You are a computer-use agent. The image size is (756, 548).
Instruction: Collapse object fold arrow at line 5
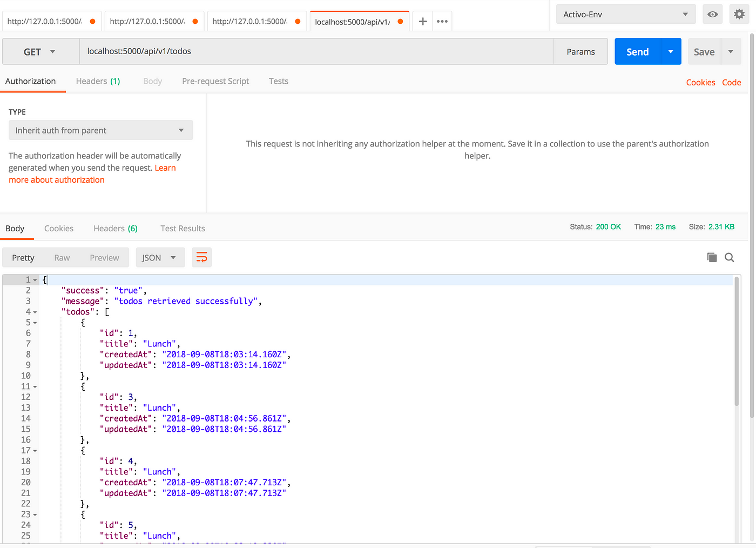[x=35, y=323]
